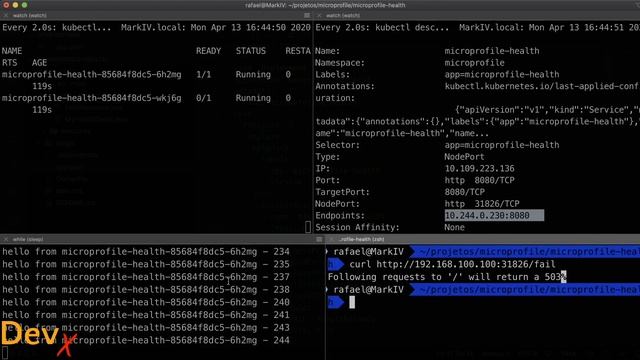640x360 pixels.
Task: Click the 119s age value under wkj6g
Action: click(x=42, y=110)
